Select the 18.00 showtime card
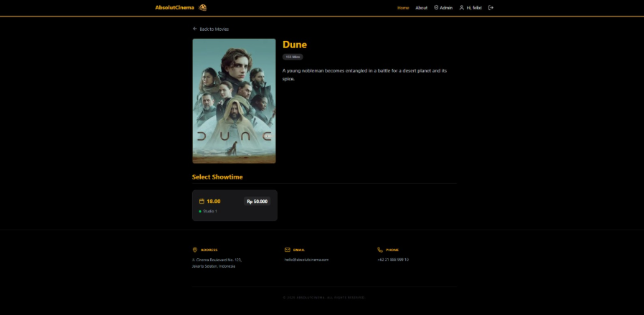 point(235,205)
